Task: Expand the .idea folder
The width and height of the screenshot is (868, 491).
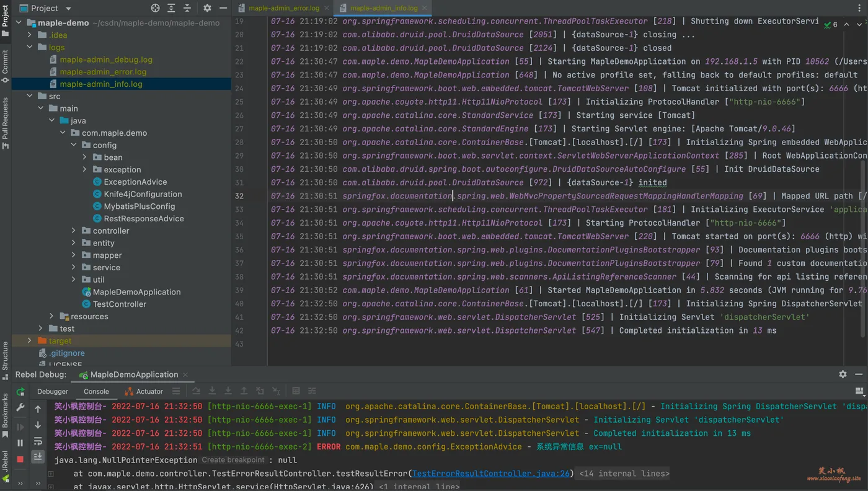Action: pyautogui.click(x=30, y=35)
